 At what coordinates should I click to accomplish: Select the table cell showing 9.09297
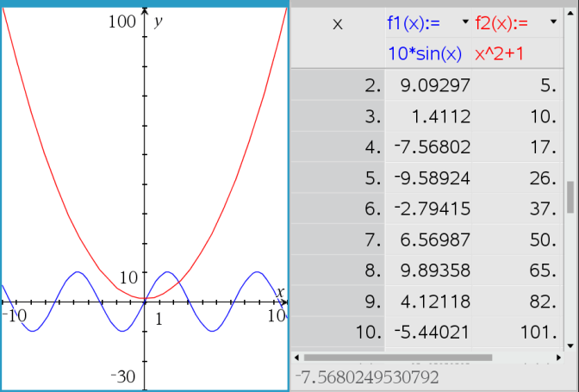coord(428,86)
